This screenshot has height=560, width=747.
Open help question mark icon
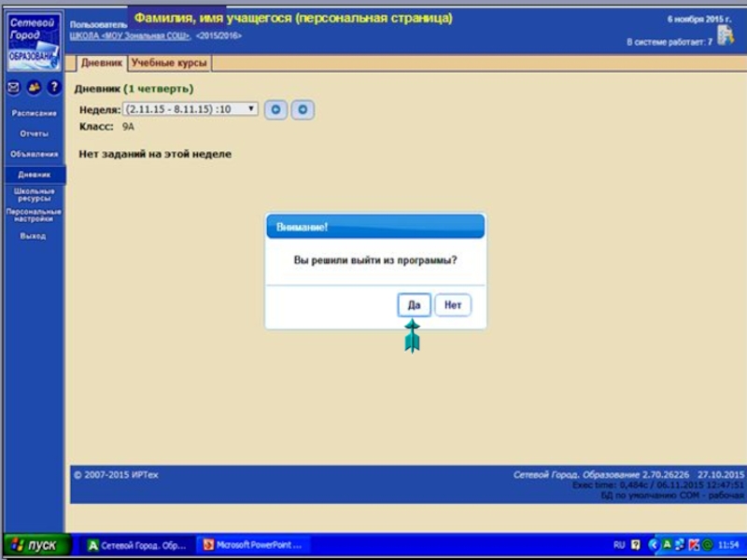pyautogui.click(x=54, y=88)
